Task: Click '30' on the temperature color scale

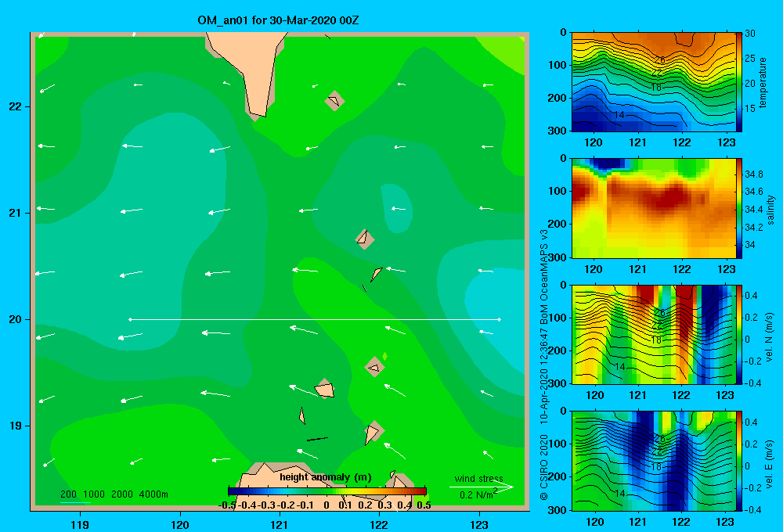Action: (x=750, y=34)
